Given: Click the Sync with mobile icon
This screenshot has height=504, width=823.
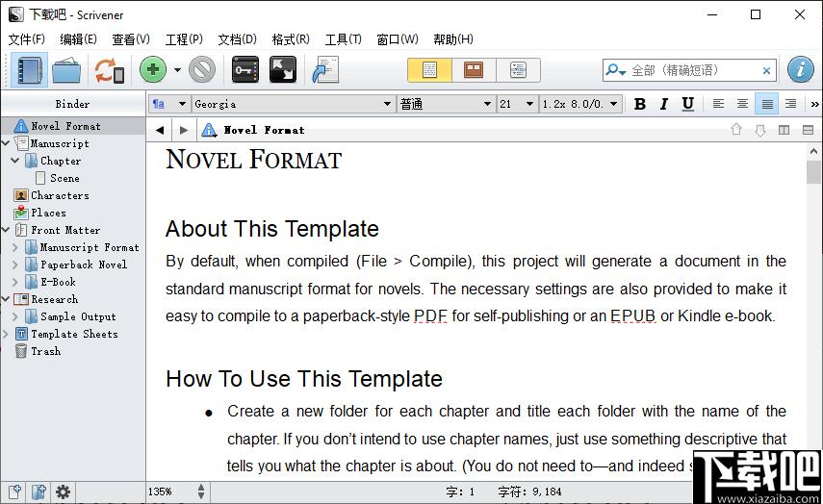Looking at the screenshot, I should click(x=109, y=70).
